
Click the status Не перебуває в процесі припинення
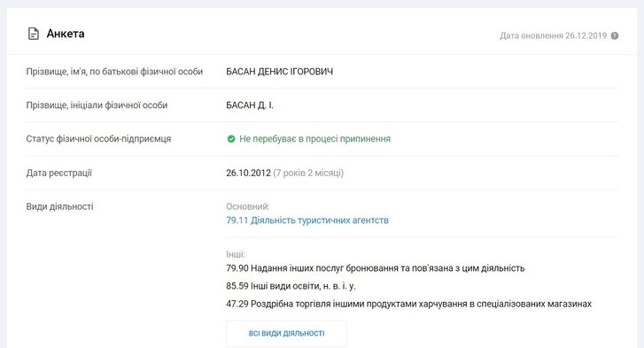point(314,139)
